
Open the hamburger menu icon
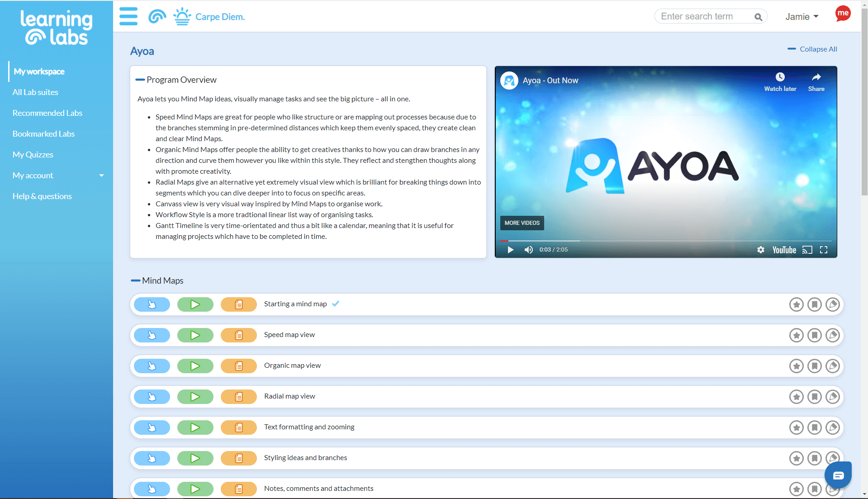[x=128, y=16]
